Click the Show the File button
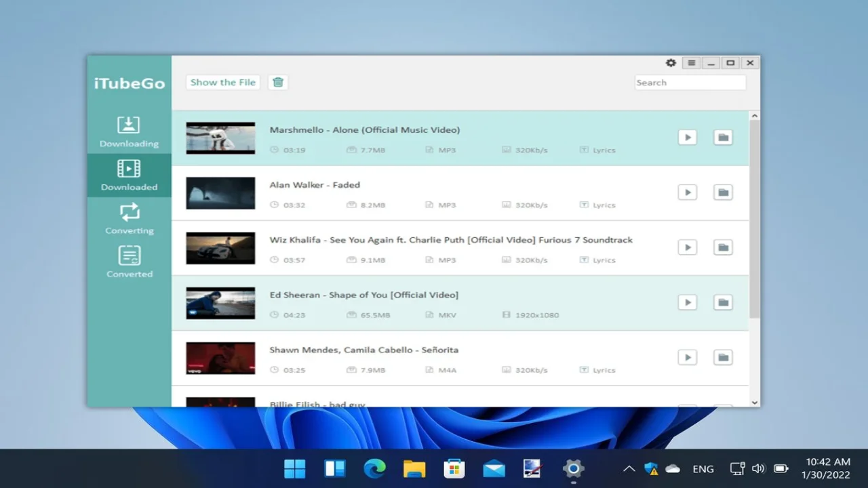Viewport: 868px width, 488px height. 223,82
